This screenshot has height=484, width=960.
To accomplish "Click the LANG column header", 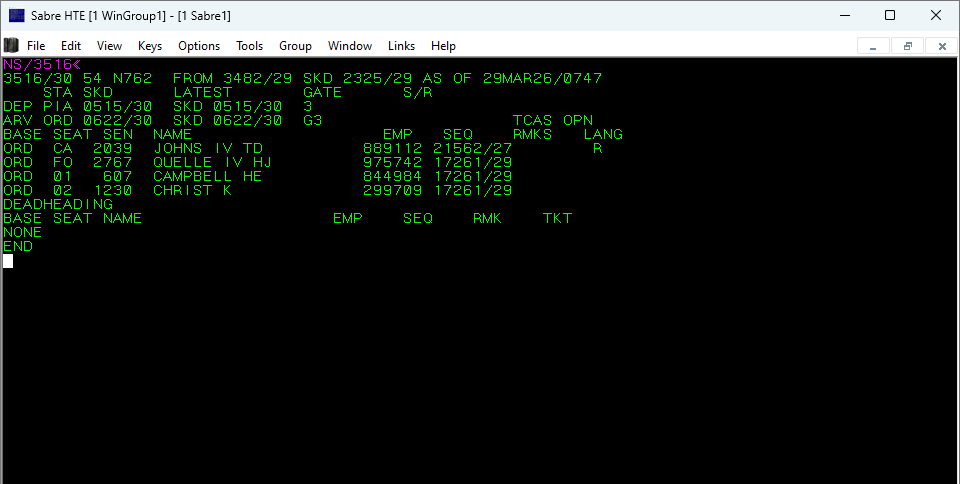I will click(603, 135).
